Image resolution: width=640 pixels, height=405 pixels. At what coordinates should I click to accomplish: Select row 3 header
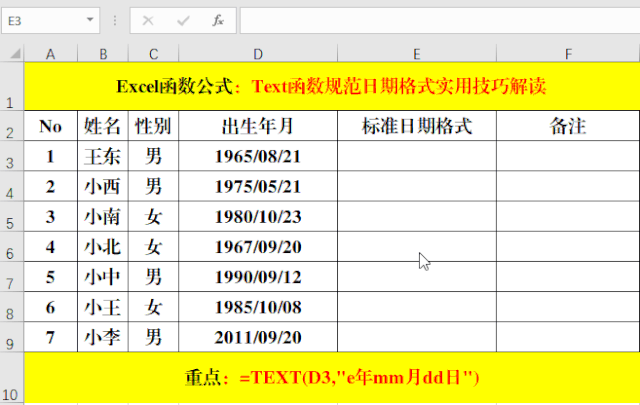click(12, 157)
